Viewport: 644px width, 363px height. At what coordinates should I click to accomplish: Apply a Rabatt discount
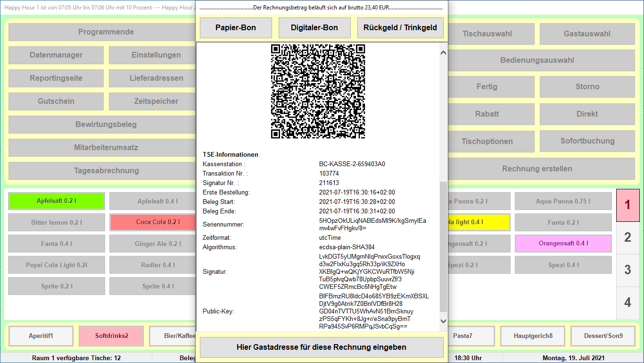point(491,114)
